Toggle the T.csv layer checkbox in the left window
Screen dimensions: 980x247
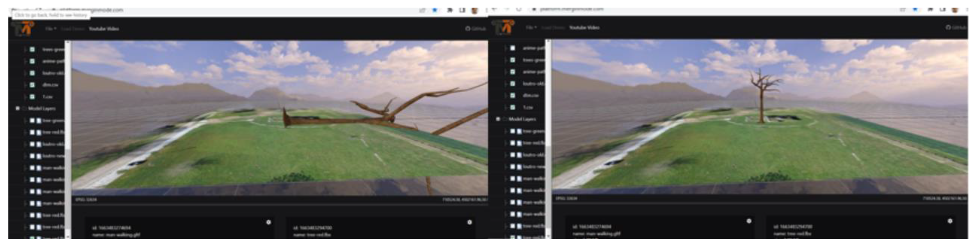[33, 97]
